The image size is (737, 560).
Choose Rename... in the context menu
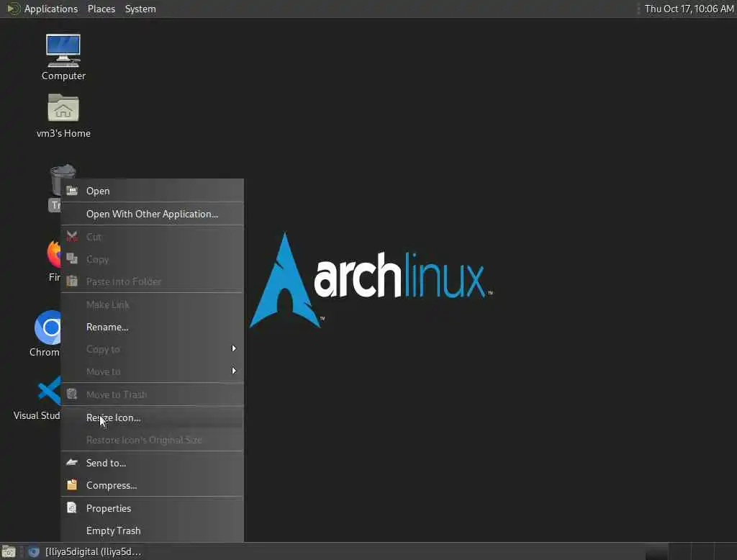153,327
